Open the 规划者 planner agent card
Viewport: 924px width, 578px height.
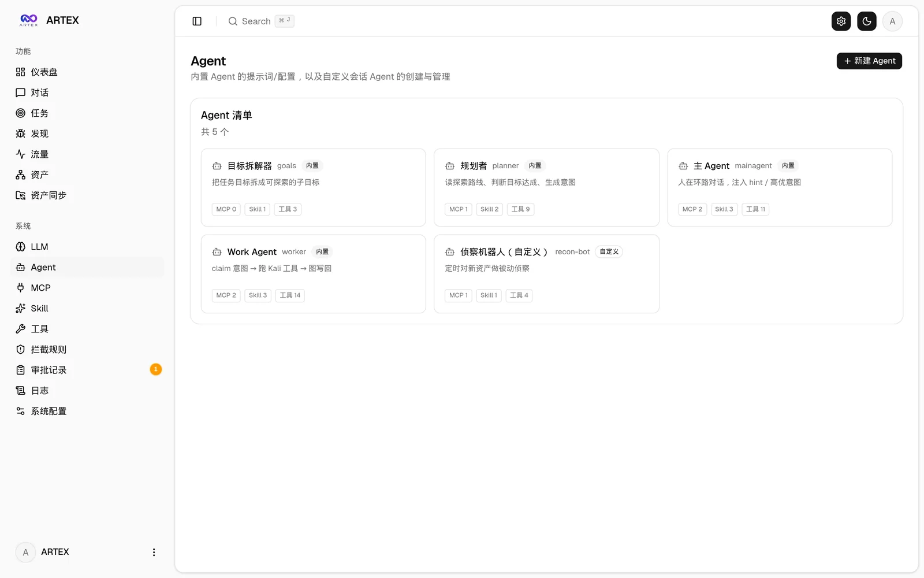[546, 188]
